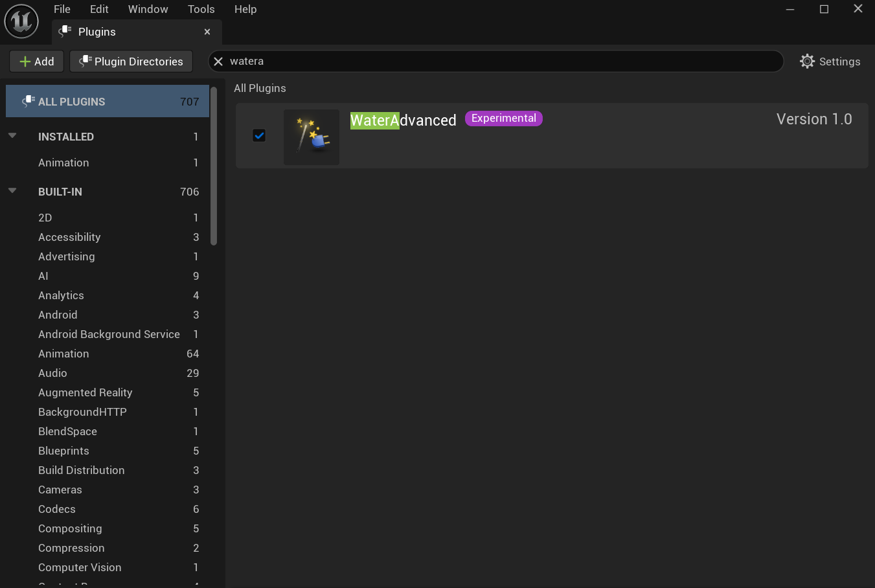Click the All Plugins plug icon
This screenshot has width=875, height=588.
[28, 101]
